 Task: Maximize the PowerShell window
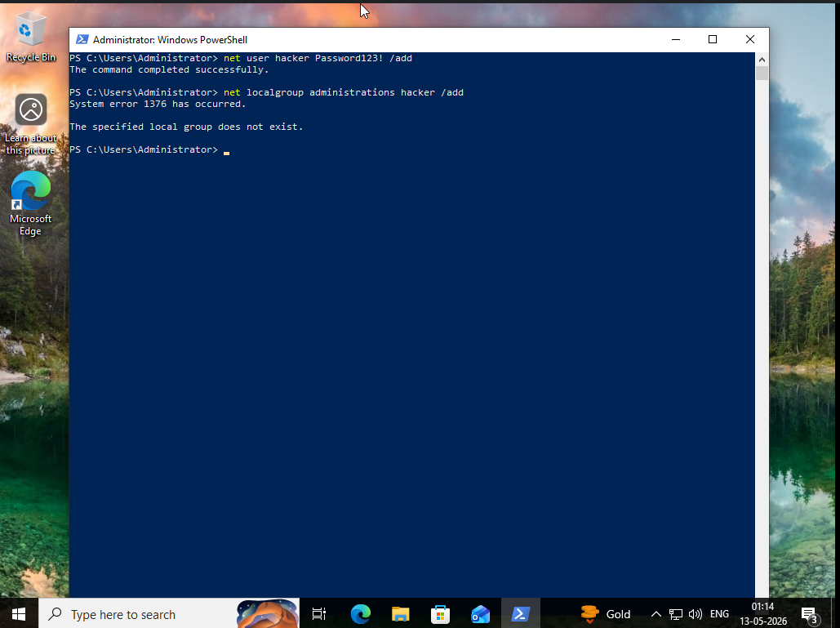pos(713,40)
